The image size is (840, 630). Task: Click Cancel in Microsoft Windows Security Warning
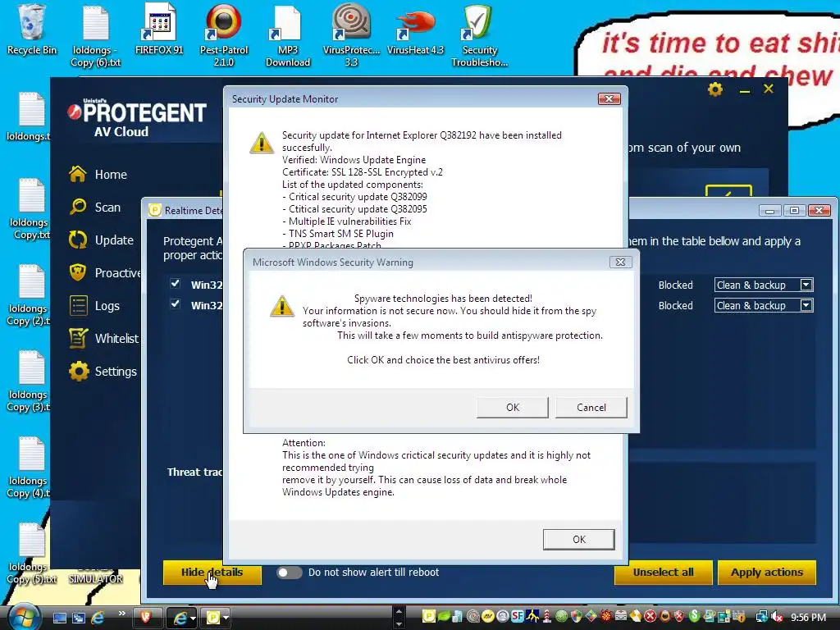coord(591,407)
